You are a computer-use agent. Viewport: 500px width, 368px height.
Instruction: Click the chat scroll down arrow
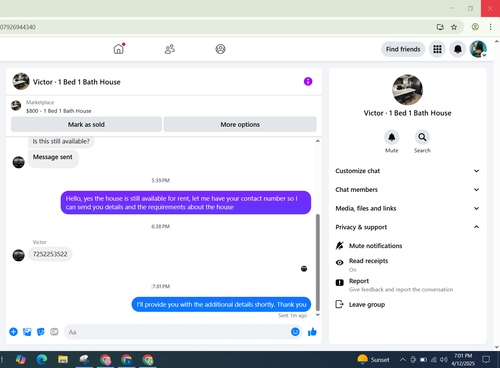pos(318,315)
